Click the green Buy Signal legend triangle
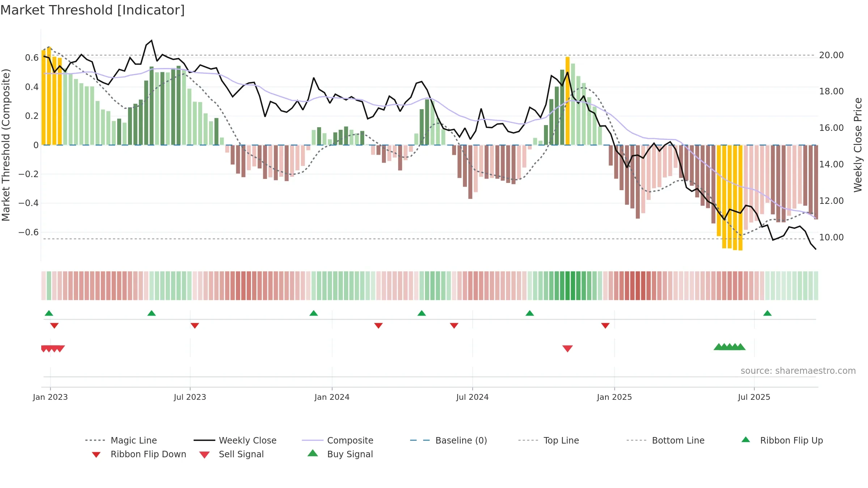 click(x=313, y=453)
